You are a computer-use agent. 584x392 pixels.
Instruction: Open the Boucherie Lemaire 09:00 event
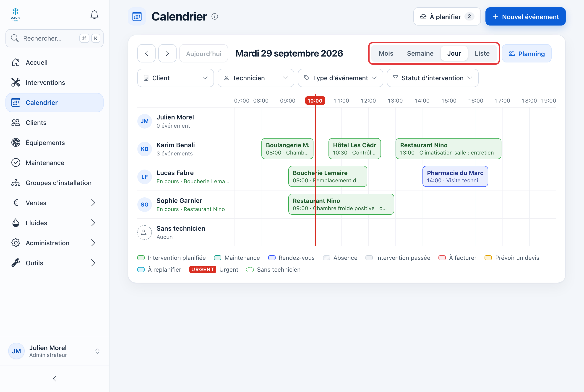[328, 176]
